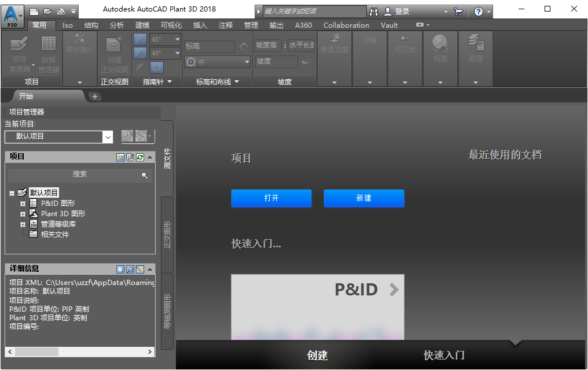Expand the arrow under 图层 panel

(x=476, y=83)
